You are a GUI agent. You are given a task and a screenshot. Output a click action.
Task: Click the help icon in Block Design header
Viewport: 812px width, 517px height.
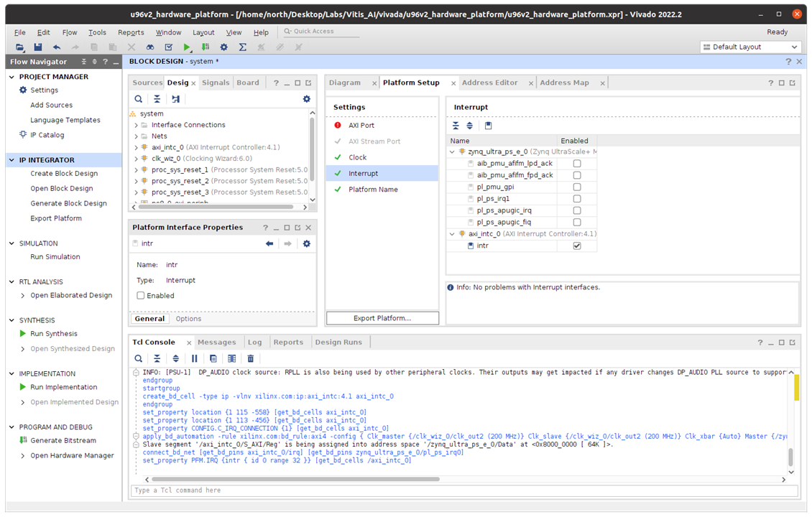coord(788,62)
